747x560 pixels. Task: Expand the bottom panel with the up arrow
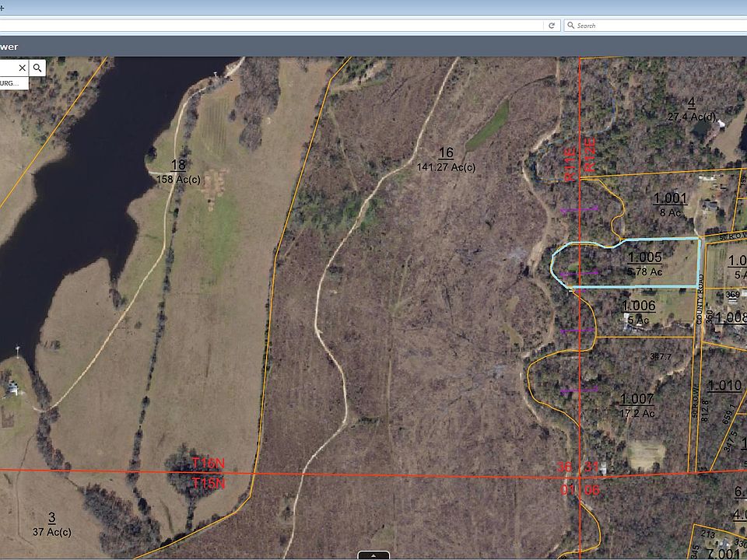pos(373,555)
